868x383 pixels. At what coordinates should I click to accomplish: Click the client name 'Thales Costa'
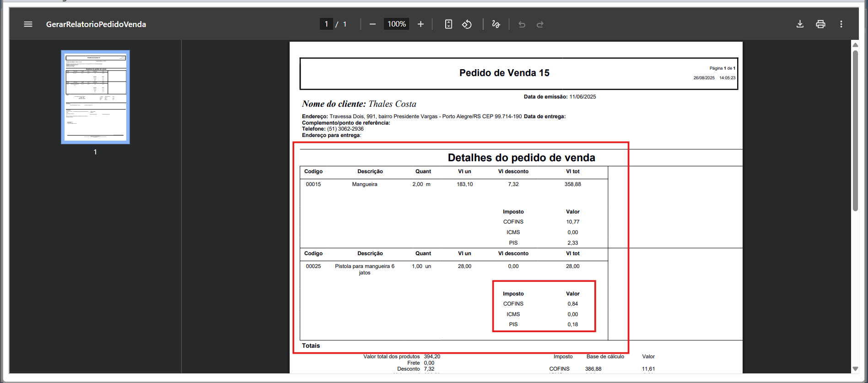392,104
